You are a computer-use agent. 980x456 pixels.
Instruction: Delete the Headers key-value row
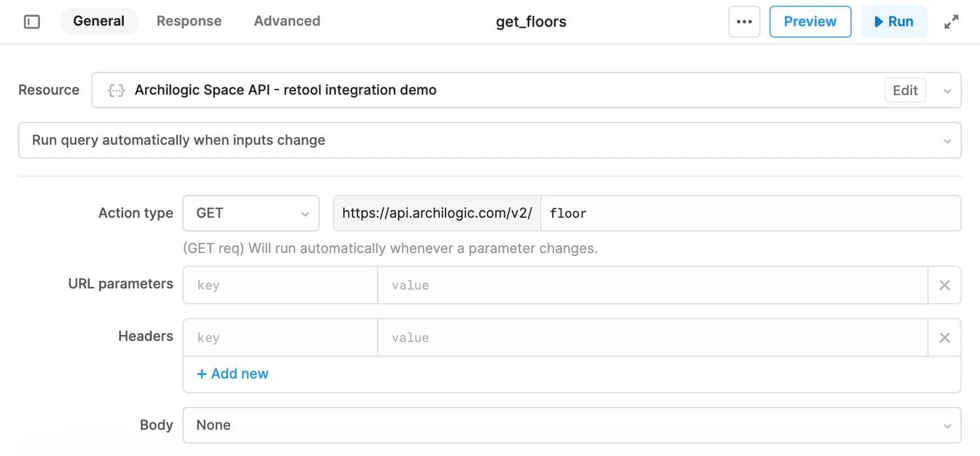coord(944,338)
